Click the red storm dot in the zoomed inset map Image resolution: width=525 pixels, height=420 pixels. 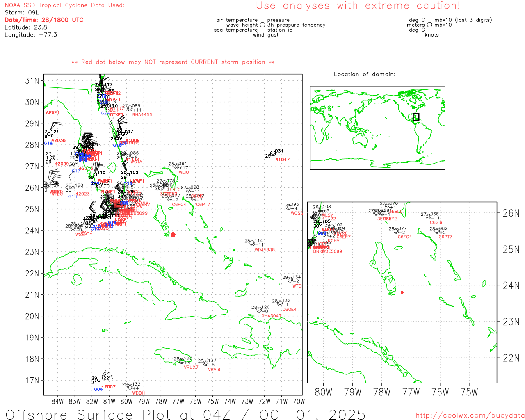tap(402, 292)
